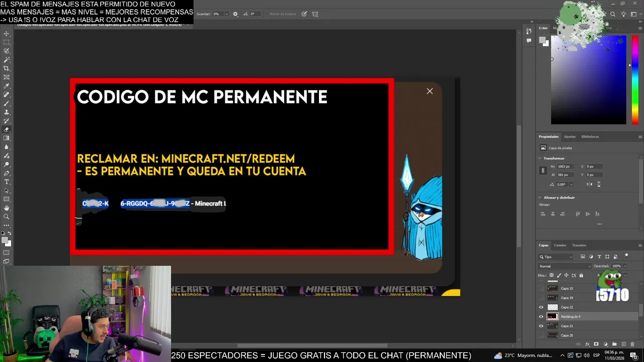The height and width of the screenshot is (362, 644).
Task: Select the Spot Healing Brush tool
Action: (7, 95)
